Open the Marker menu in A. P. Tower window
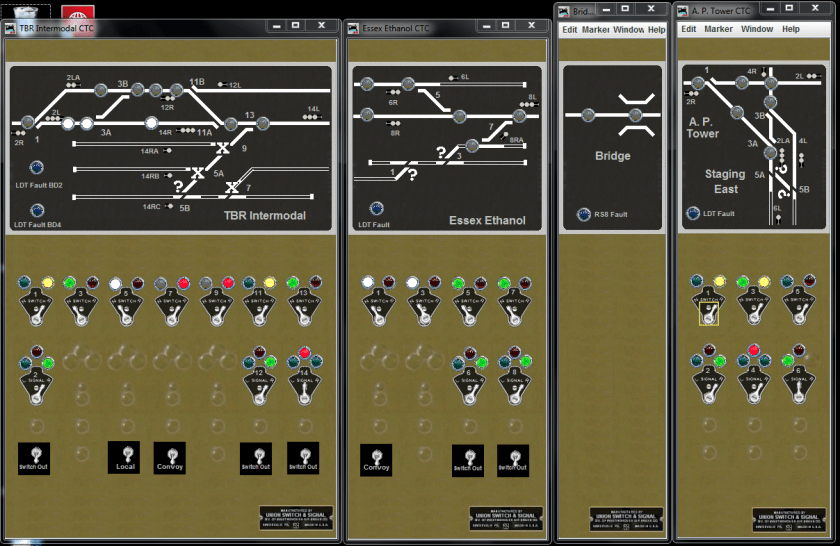The width and height of the screenshot is (840, 546). [x=718, y=30]
